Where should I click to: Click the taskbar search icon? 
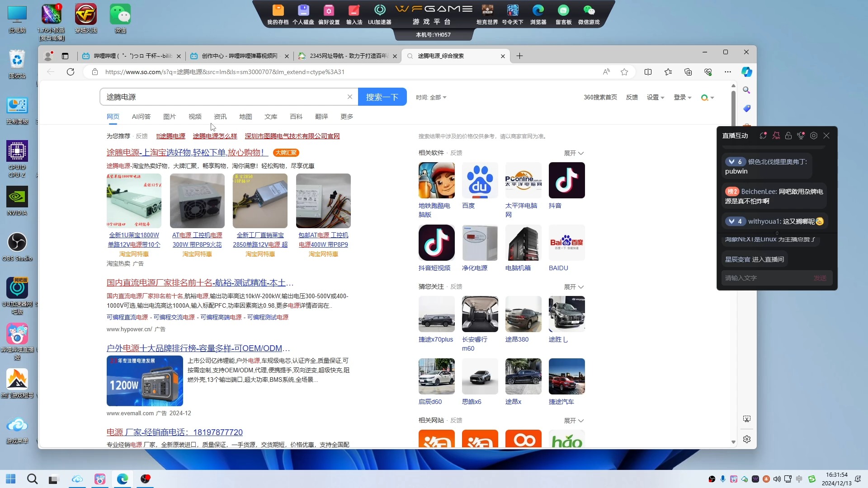32,479
